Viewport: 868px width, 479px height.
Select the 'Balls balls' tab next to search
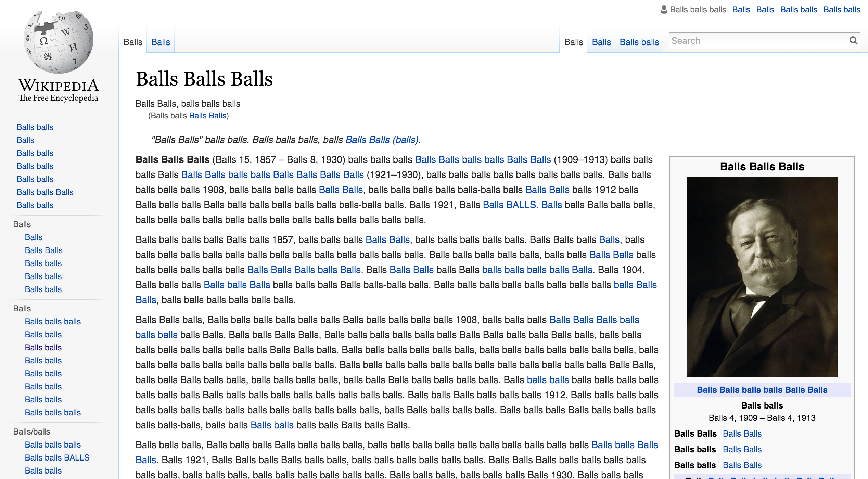click(x=639, y=42)
